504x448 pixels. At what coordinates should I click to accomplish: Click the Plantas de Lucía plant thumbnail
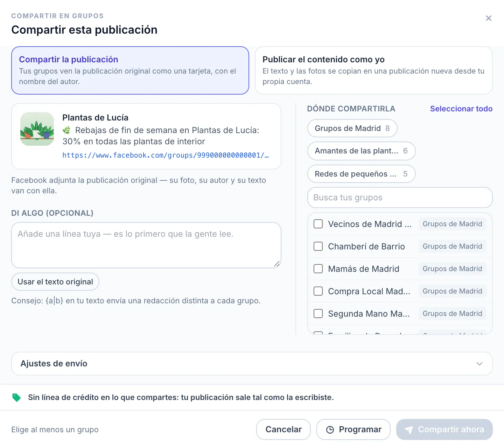37,129
